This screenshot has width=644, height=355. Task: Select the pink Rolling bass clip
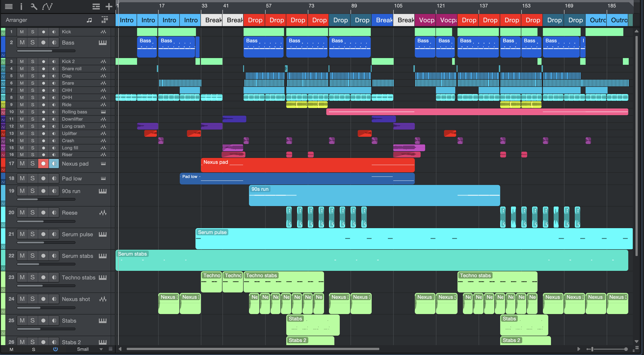(477, 112)
